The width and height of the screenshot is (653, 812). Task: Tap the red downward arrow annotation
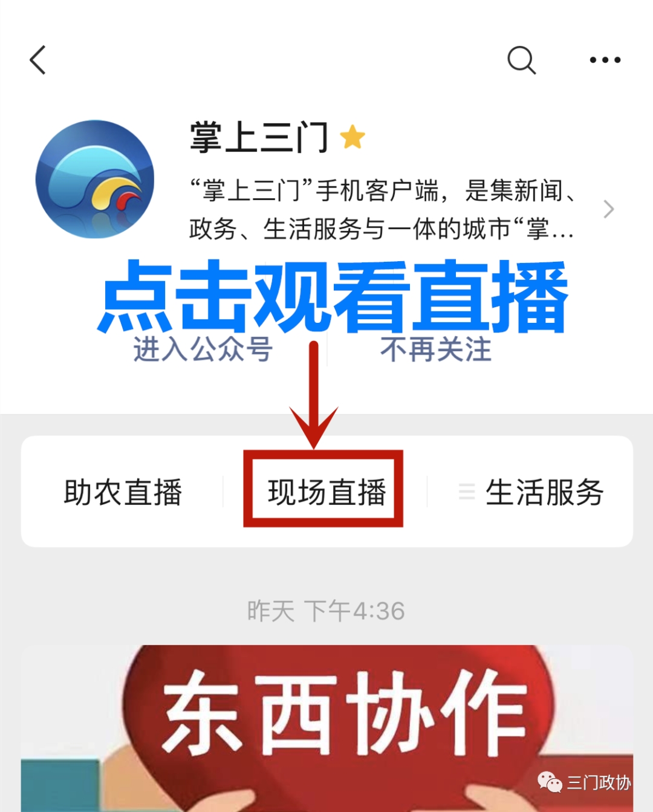(x=314, y=394)
